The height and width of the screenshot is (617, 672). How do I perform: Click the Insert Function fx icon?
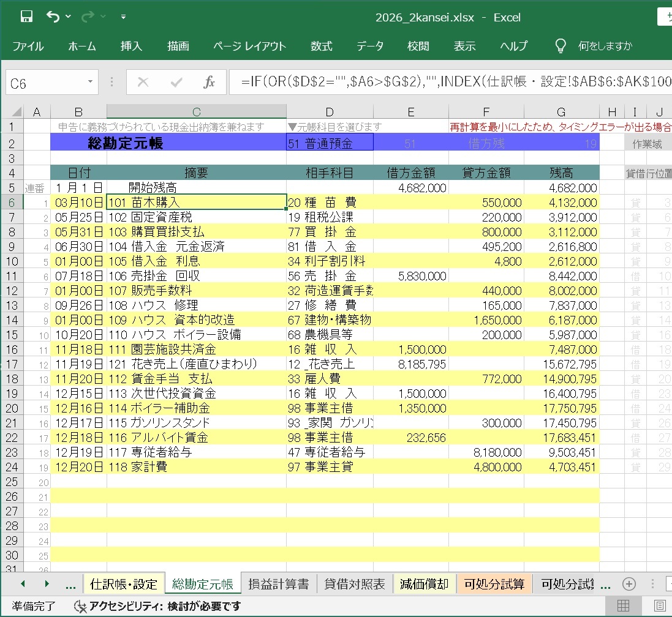tap(209, 83)
